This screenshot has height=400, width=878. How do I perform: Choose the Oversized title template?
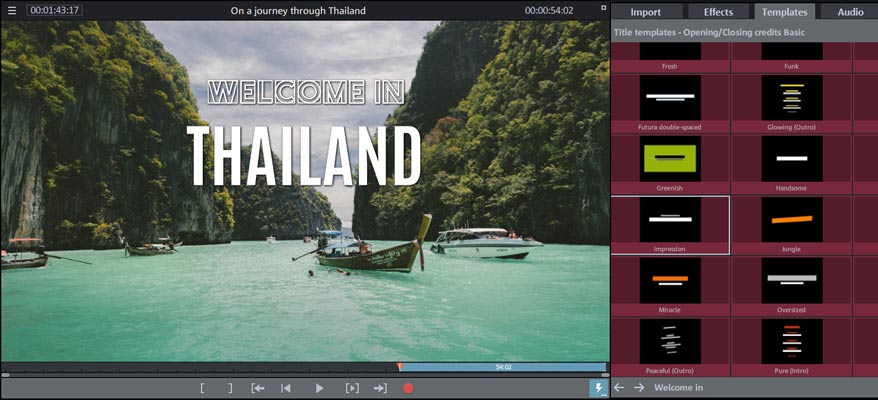click(791, 286)
